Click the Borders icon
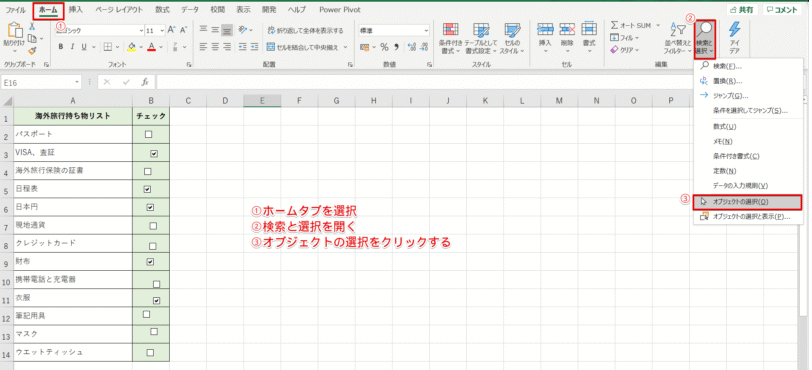812x370 pixels. [x=107, y=47]
